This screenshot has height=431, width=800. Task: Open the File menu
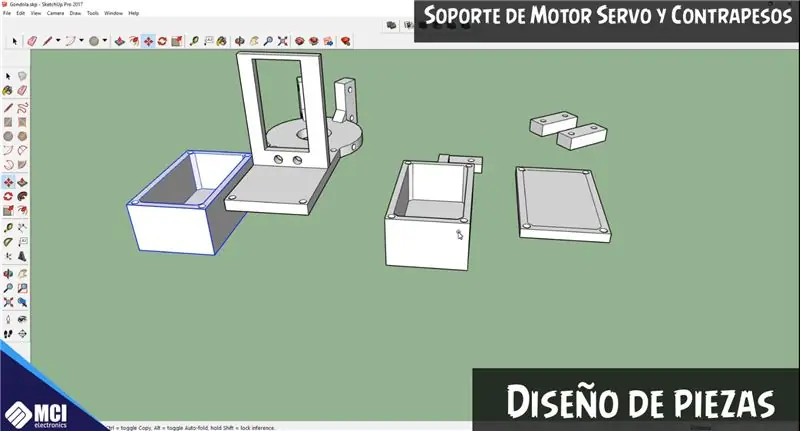coord(7,13)
